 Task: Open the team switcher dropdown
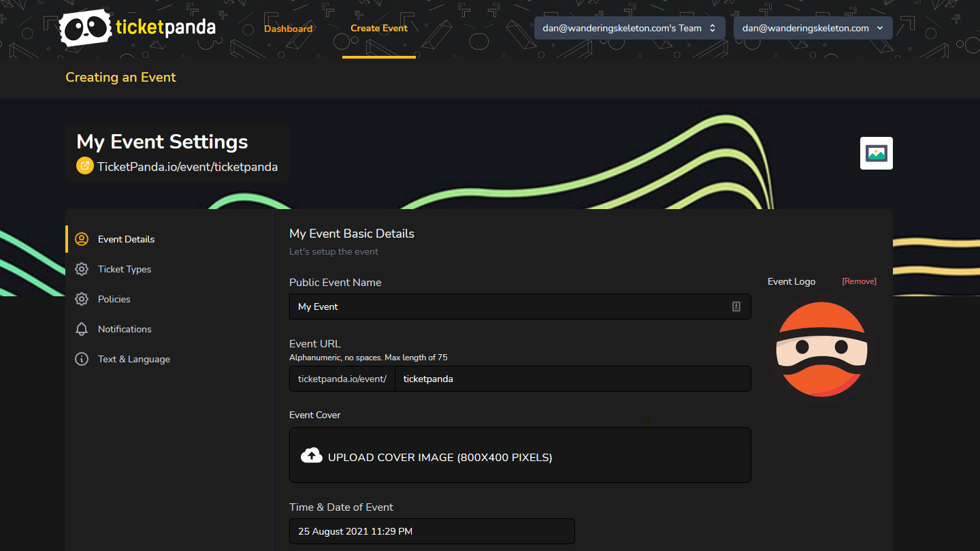click(630, 28)
